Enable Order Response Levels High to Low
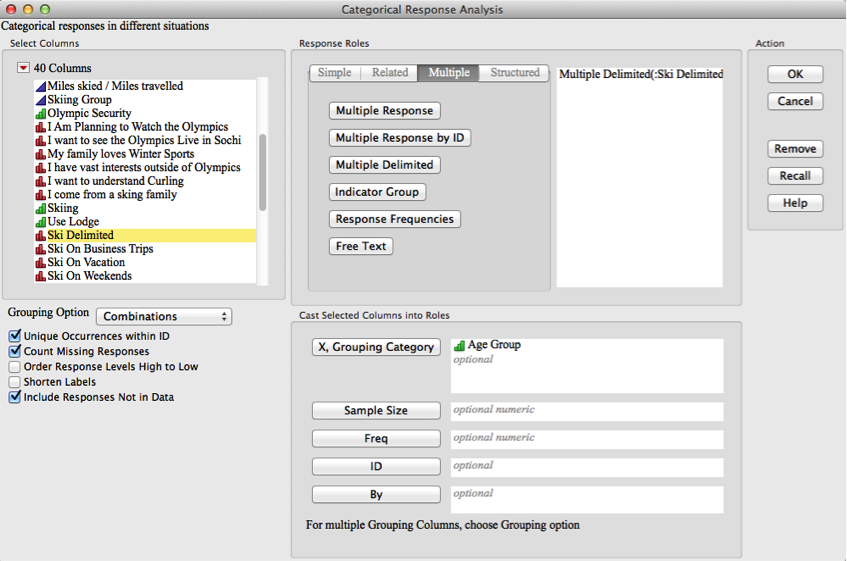This screenshot has height=561, width=847. (15, 367)
